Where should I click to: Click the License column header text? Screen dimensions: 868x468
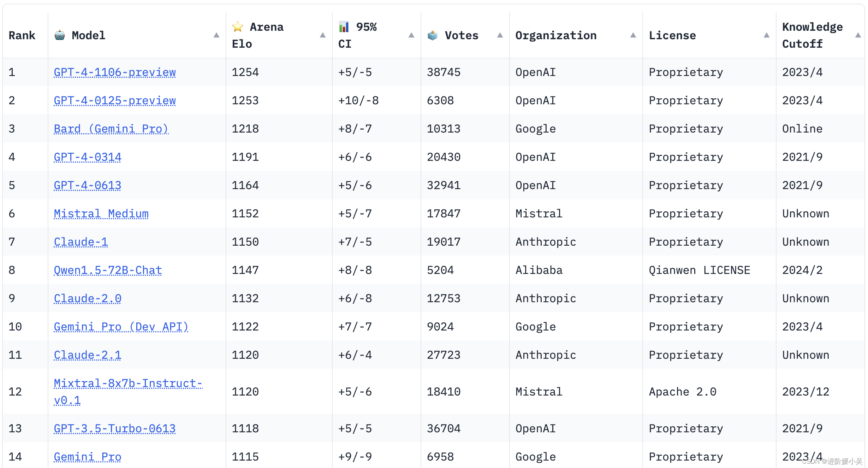click(x=673, y=35)
